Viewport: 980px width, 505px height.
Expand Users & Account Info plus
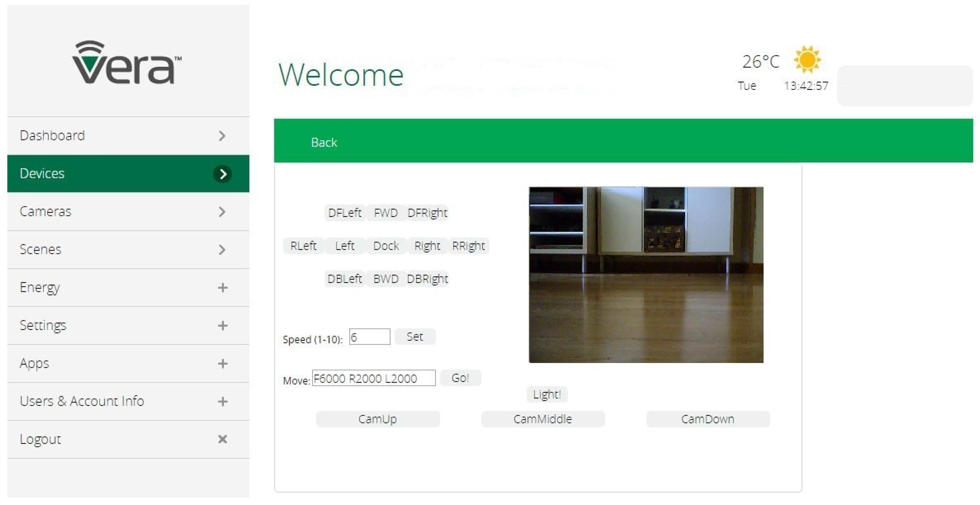[222, 401]
